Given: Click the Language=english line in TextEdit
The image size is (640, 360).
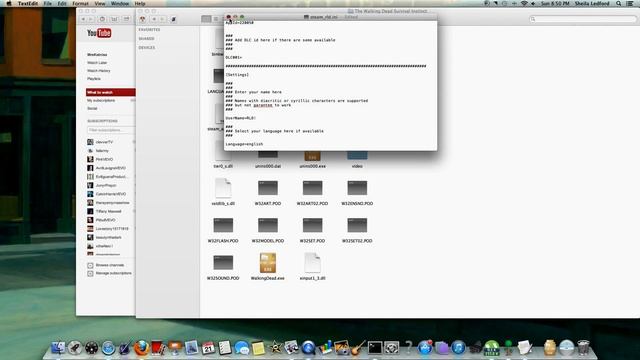Looking at the screenshot, I should pos(244,144).
